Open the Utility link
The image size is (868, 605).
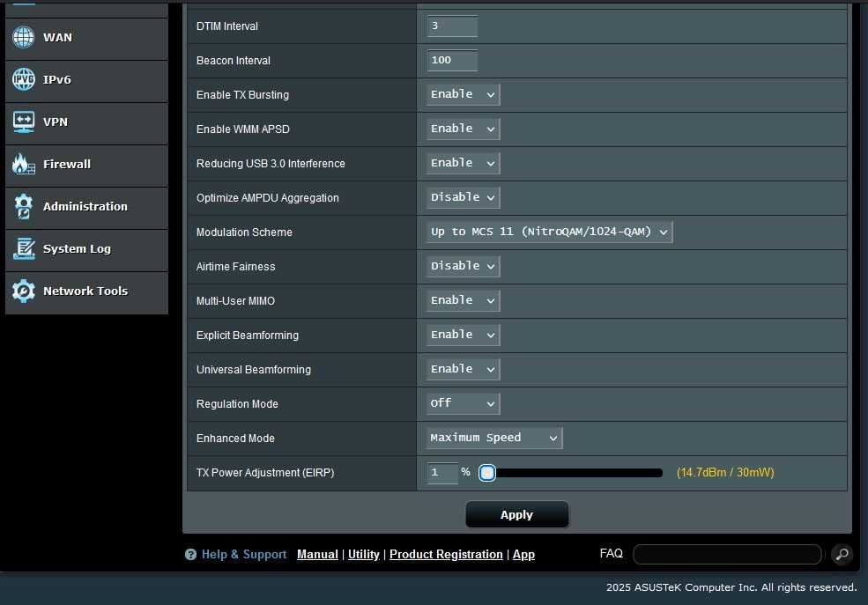click(364, 554)
